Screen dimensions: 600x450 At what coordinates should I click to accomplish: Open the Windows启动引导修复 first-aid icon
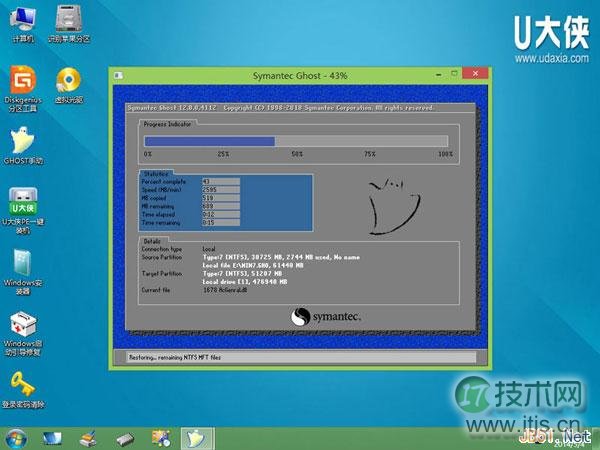click(23, 334)
